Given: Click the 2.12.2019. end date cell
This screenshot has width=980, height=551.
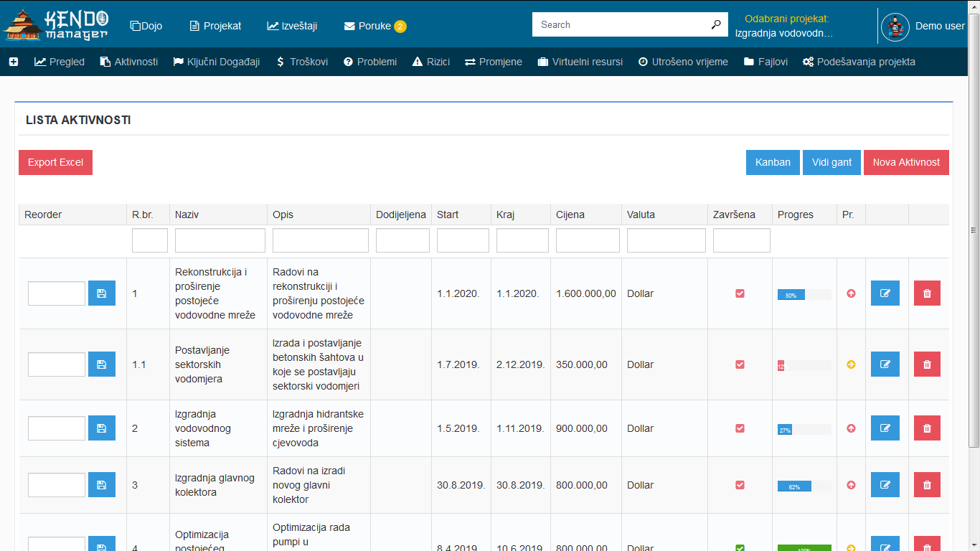Looking at the screenshot, I should [521, 364].
